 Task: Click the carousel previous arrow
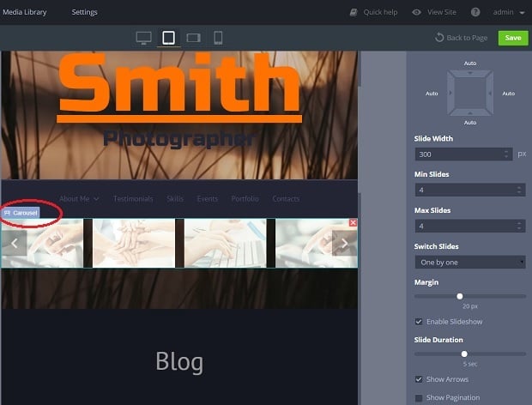(x=14, y=243)
